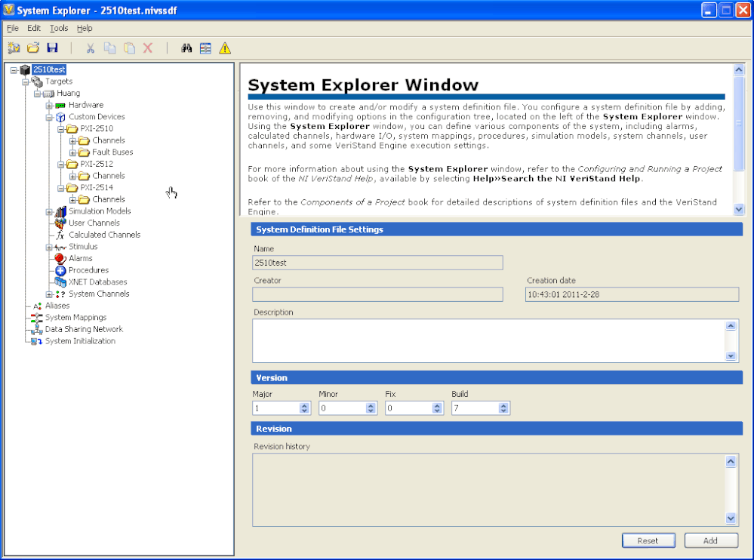The width and height of the screenshot is (754, 560).
Task: Collapse the Custom Devices node
Action: tap(49, 117)
